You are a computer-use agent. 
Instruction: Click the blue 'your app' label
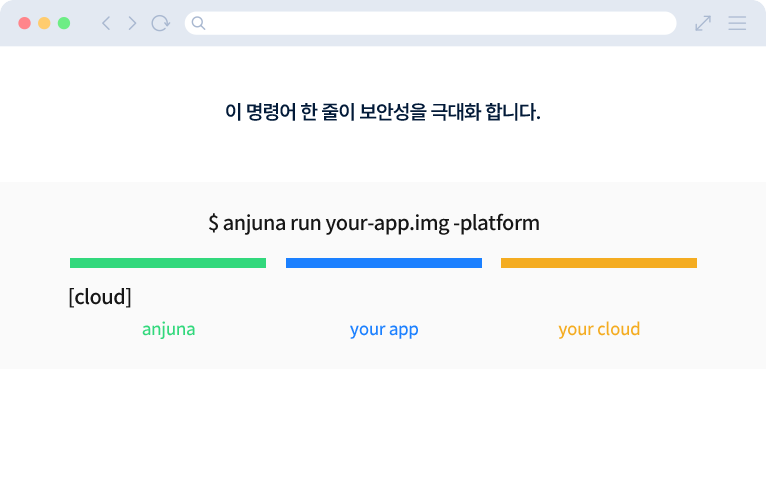point(384,330)
